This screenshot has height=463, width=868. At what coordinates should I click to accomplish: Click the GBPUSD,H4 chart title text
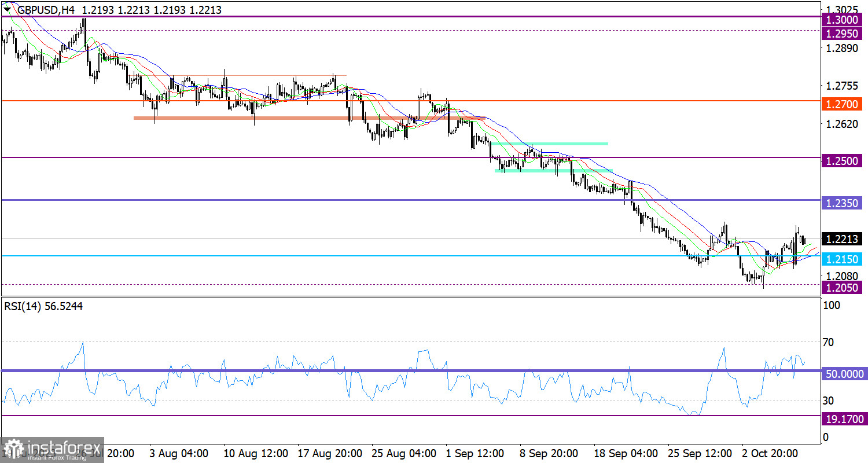(x=45, y=10)
